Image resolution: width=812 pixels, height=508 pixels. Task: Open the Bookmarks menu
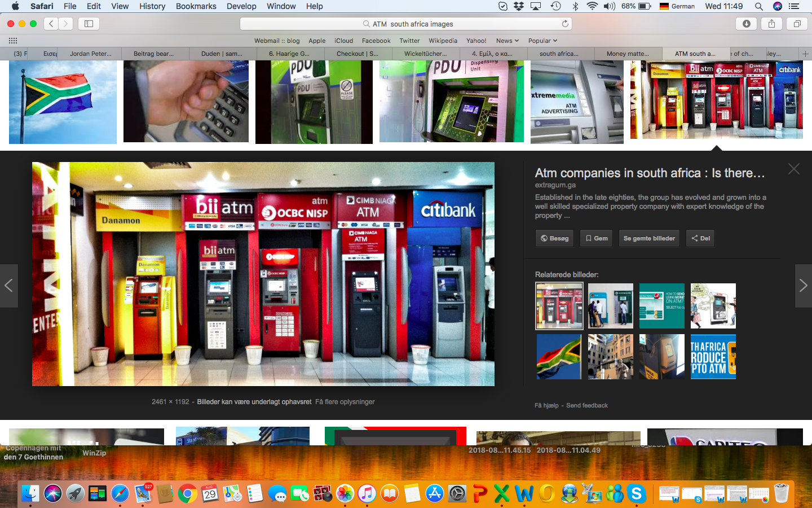(x=196, y=6)
